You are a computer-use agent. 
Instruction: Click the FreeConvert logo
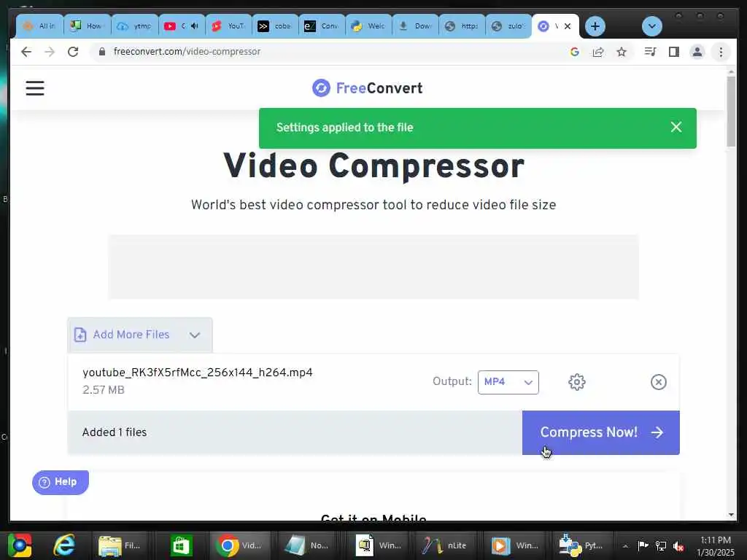click(x=368, y=88)
